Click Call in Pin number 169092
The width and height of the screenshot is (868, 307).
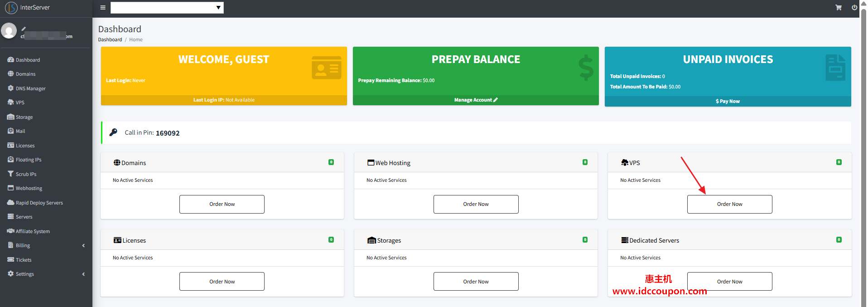pos(168,133)
